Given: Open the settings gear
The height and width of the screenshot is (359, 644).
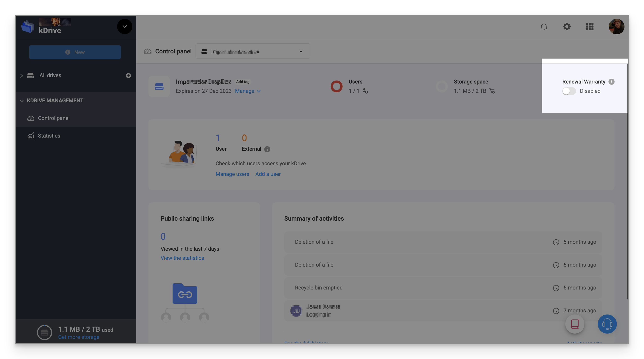Looking at the screenshot, I should [567, 26].
